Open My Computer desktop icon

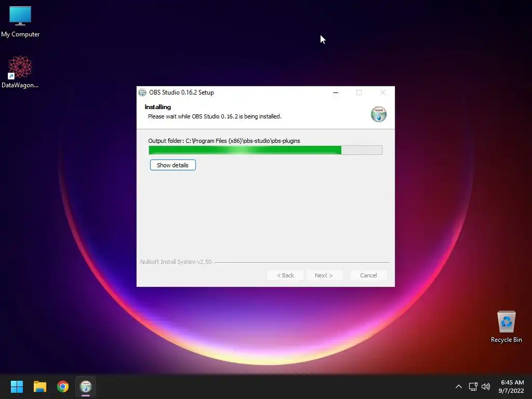(x=20, y=21)
